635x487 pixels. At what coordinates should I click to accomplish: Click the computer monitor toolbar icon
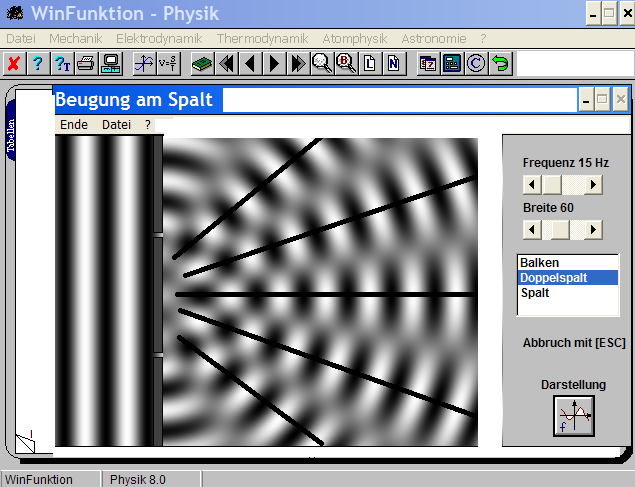click(x=110, y=64)
